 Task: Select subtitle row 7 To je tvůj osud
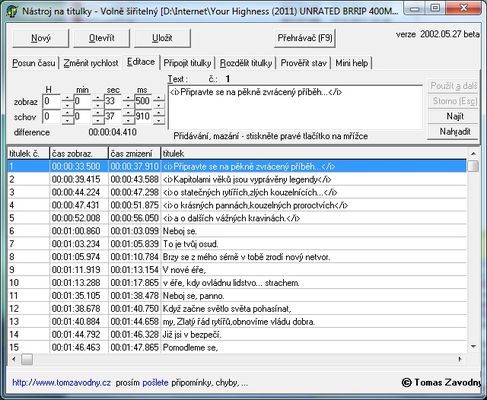click(237, 244)
